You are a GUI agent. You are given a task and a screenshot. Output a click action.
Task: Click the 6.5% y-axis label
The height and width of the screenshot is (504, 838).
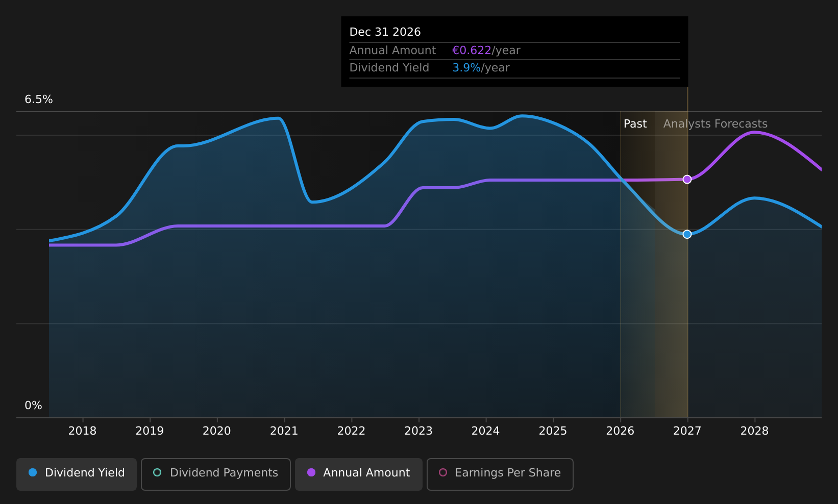[39, 99]
